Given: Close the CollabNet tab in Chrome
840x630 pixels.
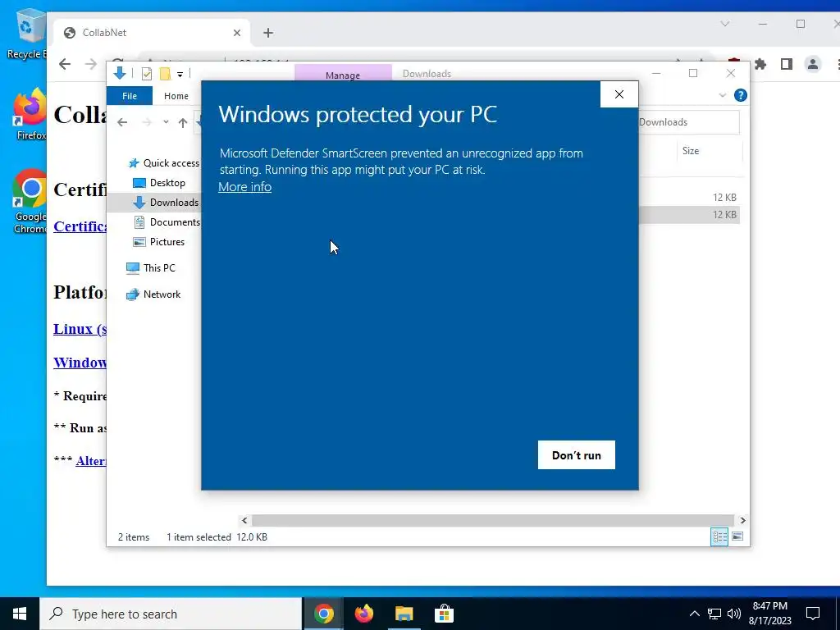Looking at the screenshot, I should point(237,33).
